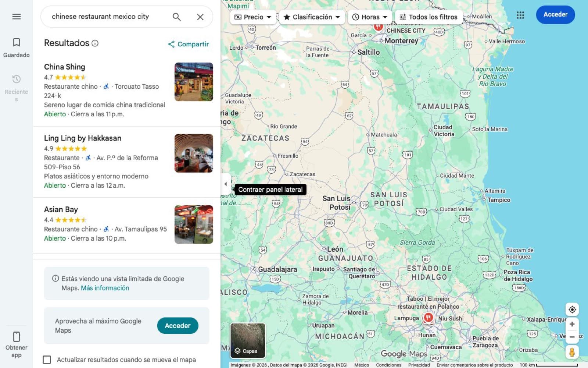The image size is (588, 368).
Task: Click teal Acceder button in side panel
Action: click(x=178, y=326)
